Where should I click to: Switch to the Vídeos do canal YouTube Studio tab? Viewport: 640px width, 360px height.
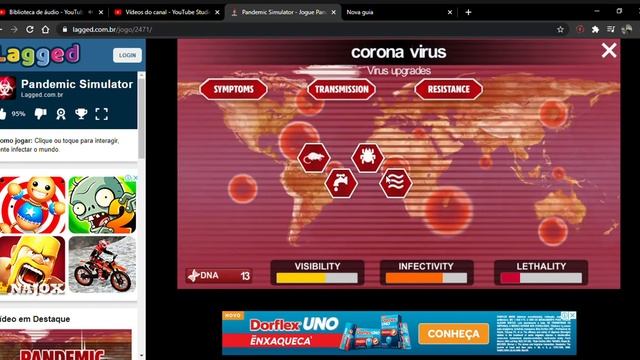pos(167,12)
